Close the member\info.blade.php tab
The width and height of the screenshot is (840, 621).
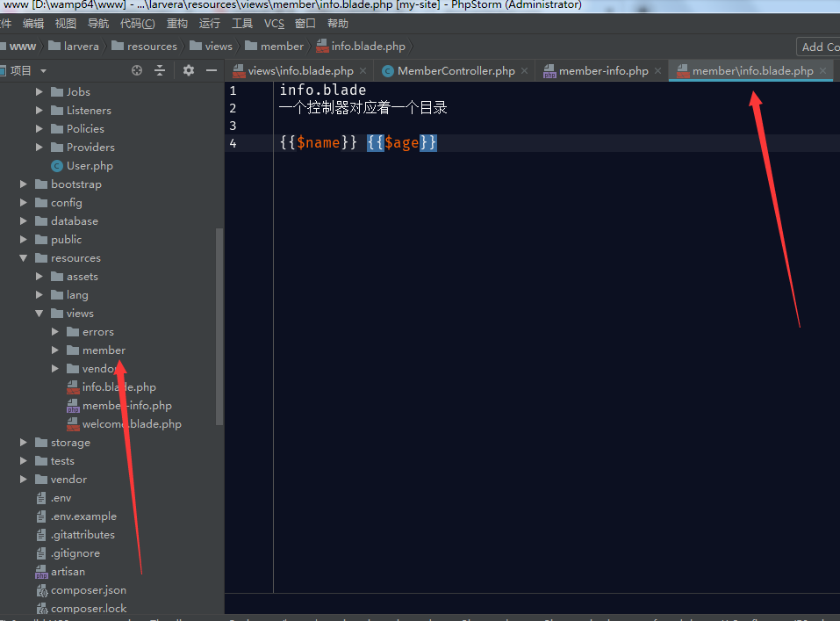(822, 71)
